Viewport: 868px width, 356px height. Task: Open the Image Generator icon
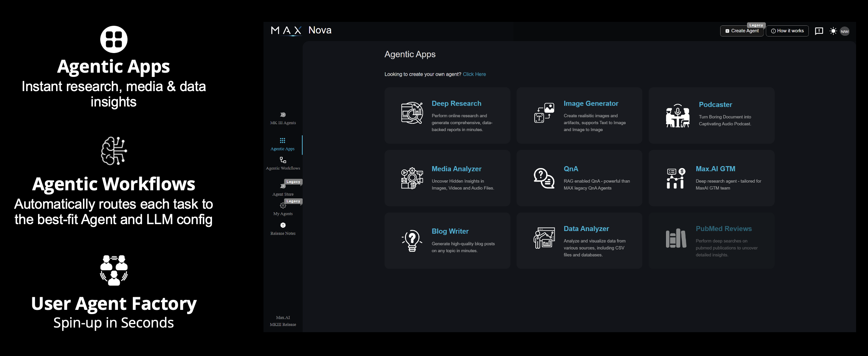(x=544, y=113)
